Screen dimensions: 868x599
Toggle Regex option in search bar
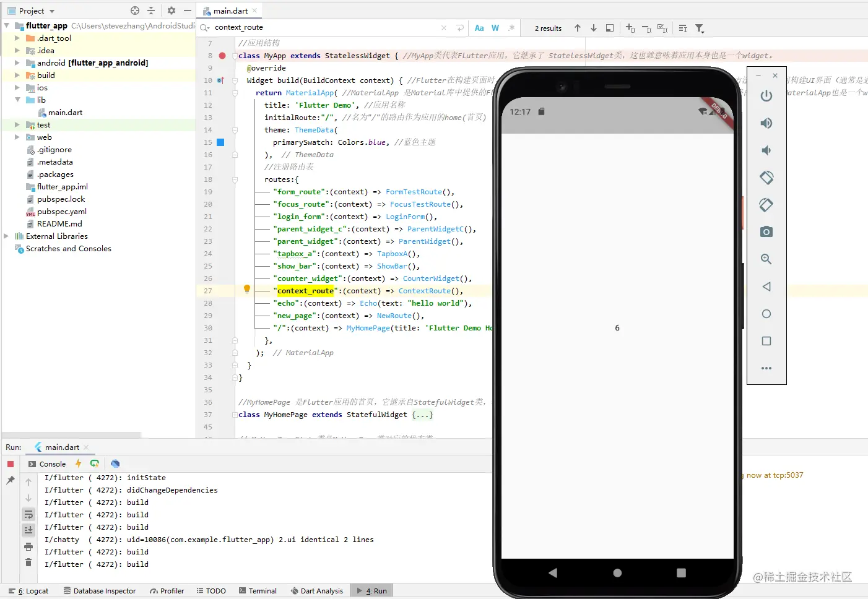coord(511,28)
